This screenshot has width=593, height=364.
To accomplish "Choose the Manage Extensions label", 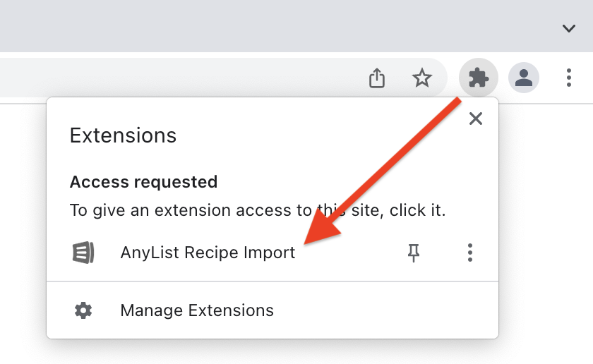I will (197, 310).
